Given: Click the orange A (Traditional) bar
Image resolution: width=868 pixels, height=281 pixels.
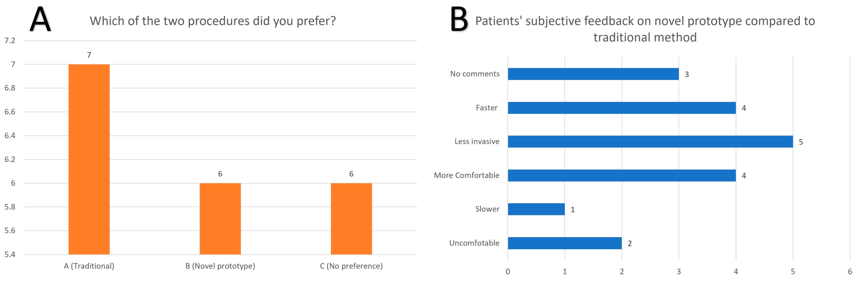Looking at the screenshot, I should [89, 159].
